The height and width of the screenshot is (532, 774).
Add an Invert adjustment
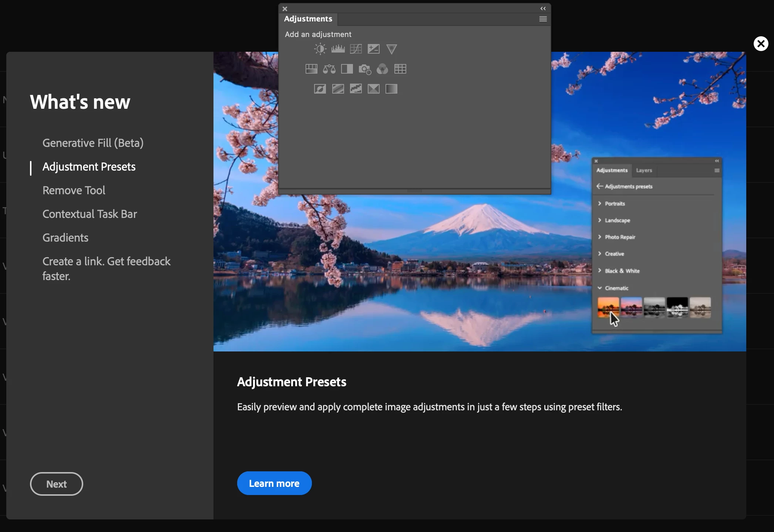tap(320, 89)
